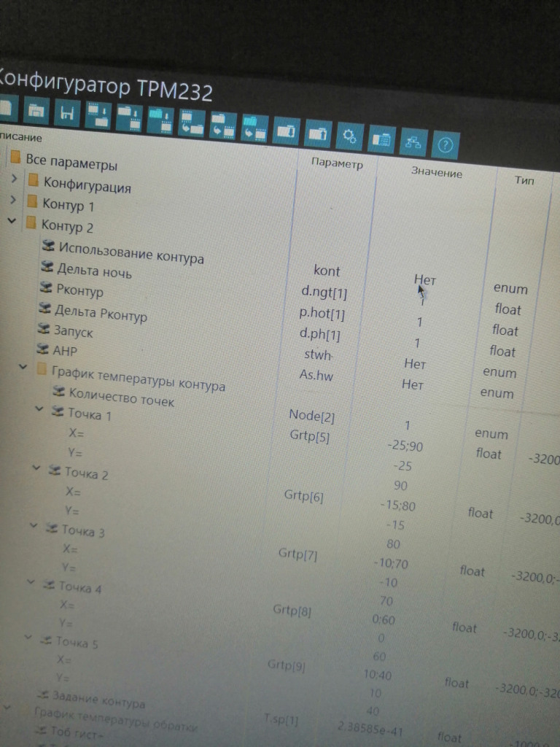Screen dimensions: 560x747
Task: Click the icon beside Дельта ночь
Action: [x=47, y=266]
